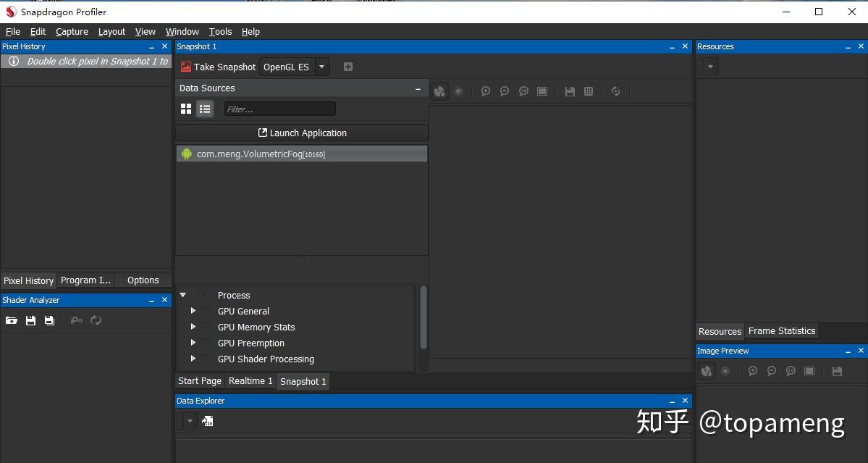Close the Pixel History panel
868x463 pixels.
(x=164, y=46)
